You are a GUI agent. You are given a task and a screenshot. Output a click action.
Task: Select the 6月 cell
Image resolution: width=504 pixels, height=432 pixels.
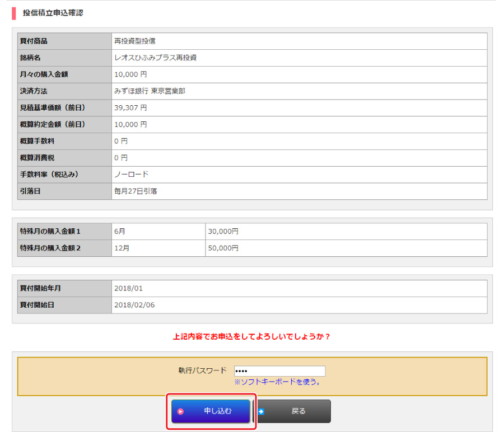[x=158, y=232]
